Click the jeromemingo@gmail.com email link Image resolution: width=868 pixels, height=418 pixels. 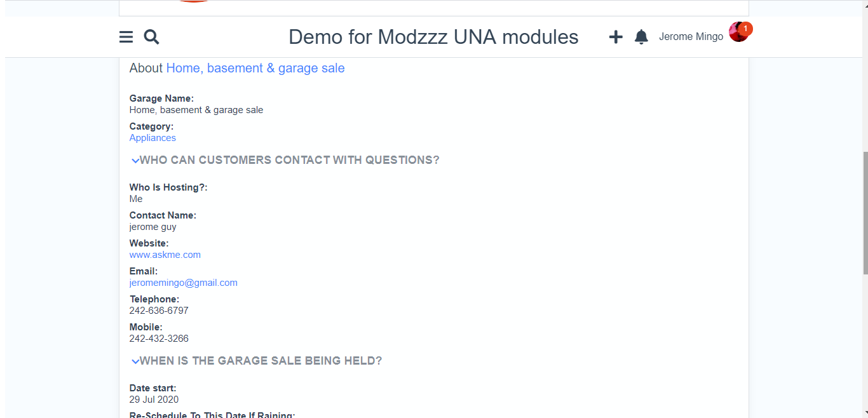click(184, 283)
